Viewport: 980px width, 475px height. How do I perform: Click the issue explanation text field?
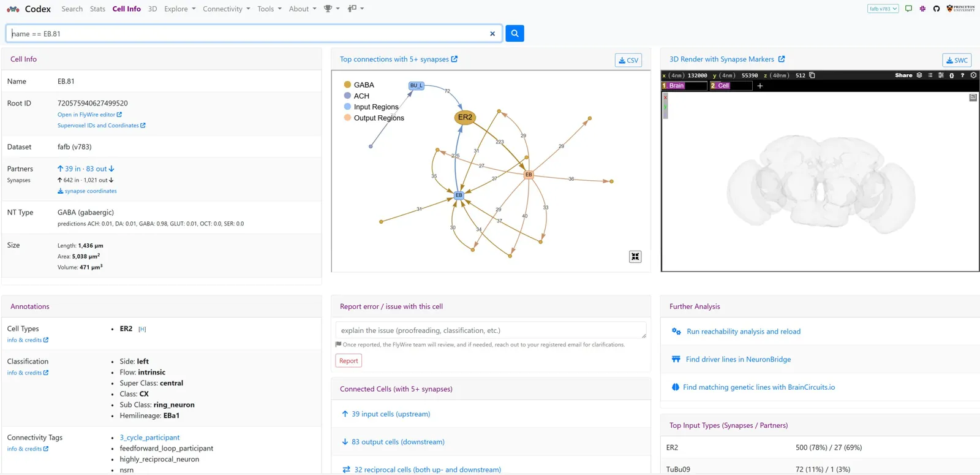(x=491, y=330)
